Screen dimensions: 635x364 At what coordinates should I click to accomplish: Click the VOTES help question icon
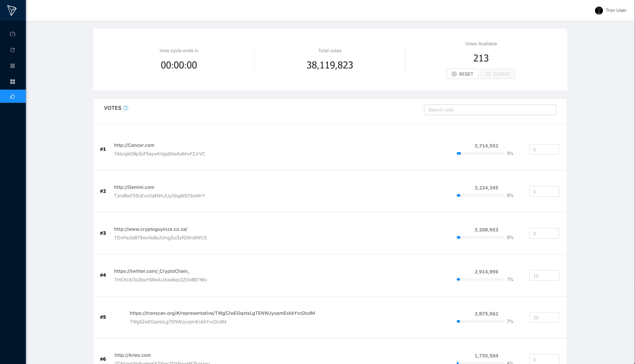[x=126, y=108]
